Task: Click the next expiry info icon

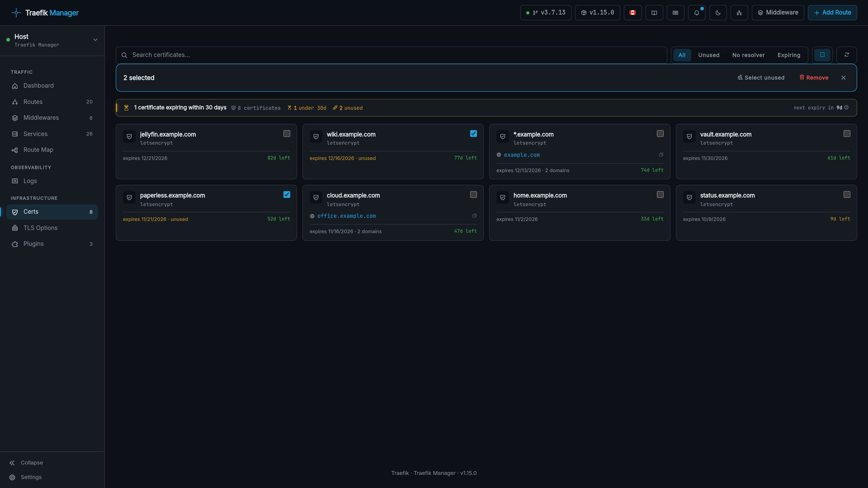Action: pos(846,108)
